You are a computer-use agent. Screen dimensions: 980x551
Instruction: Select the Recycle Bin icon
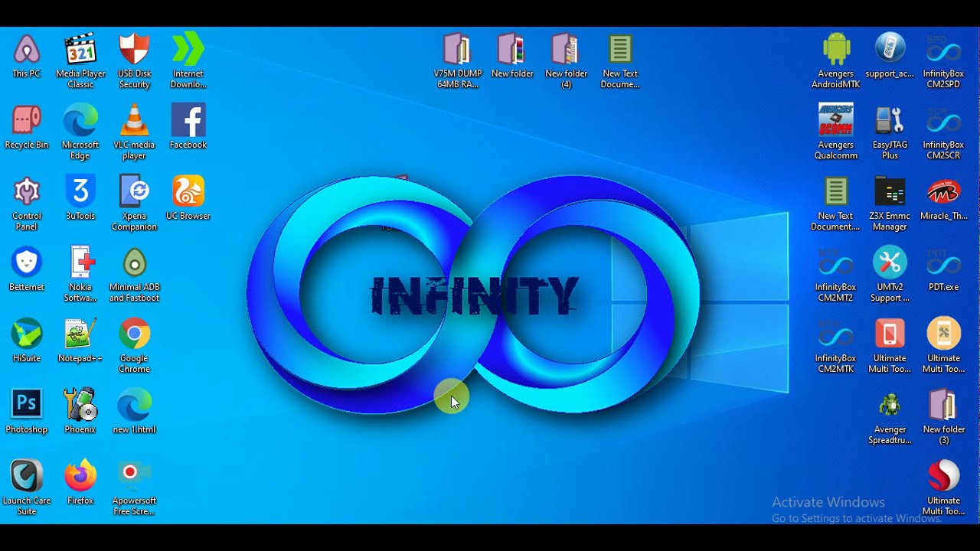tap(26, 127)
